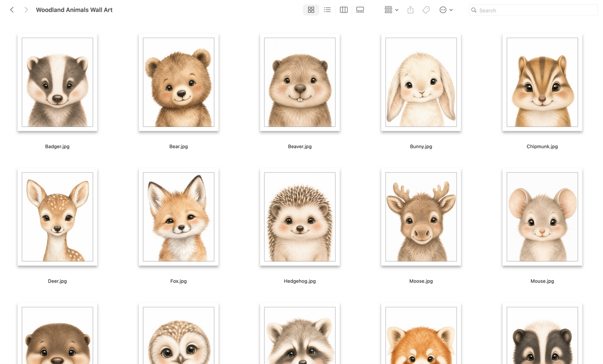Select the Fox.jpg thumbnail

(x=178, y=217)
